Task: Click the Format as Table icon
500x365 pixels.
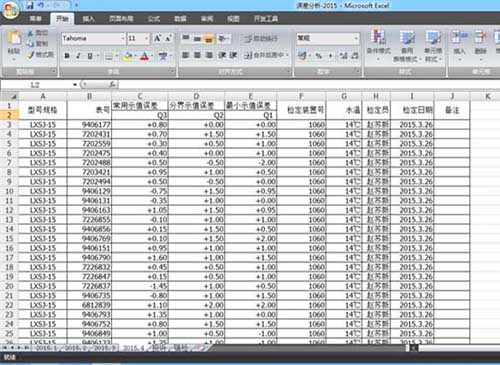Action: coord(407,38)
